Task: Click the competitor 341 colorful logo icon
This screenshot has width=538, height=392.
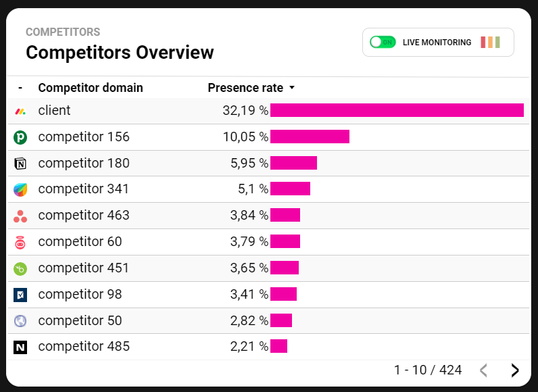Action: pyautogui.click(x=20, y=190)
